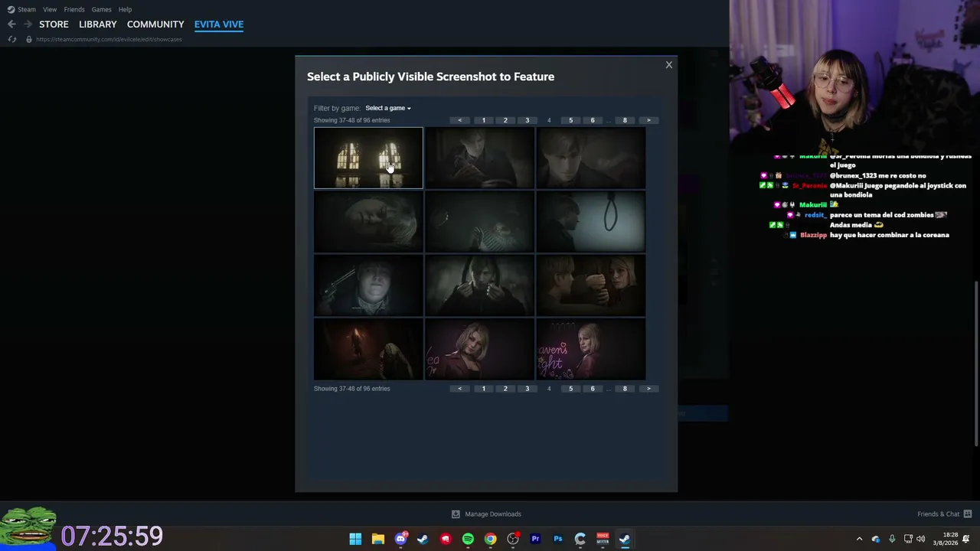Click the highlighted Steam icon beside Voicemeeter
Image resolution: width=980 pixels, height=551 pixels.
coord(625,539)
